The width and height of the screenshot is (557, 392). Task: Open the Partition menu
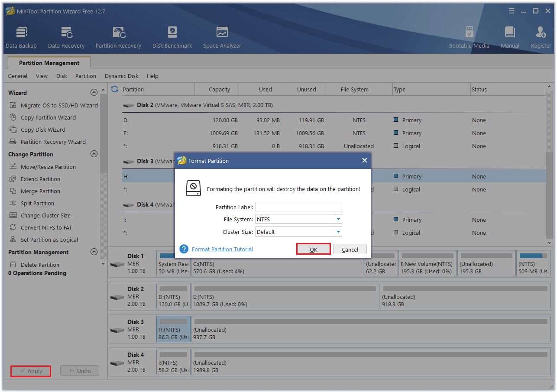(x=86, y=76)
